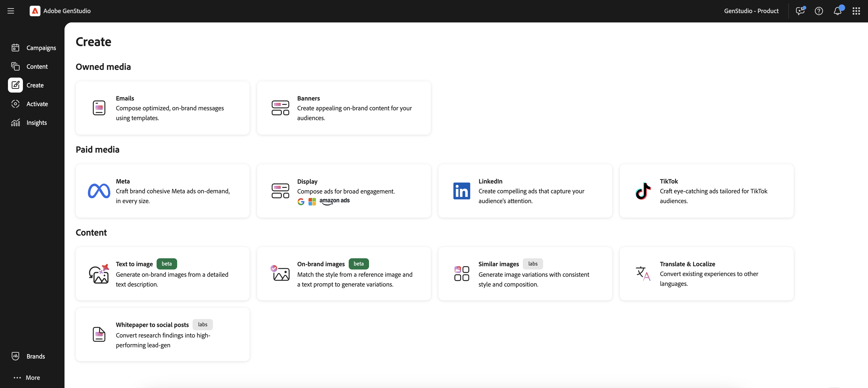Image resolution: width=868 pixels, height=388 pixels.
Task: Click the beta badge on Text to image
Action: click(167, 264)
